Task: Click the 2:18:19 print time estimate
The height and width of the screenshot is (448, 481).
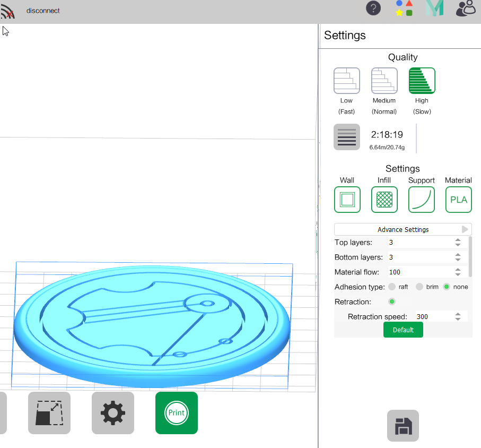Action: pos(387,134)
